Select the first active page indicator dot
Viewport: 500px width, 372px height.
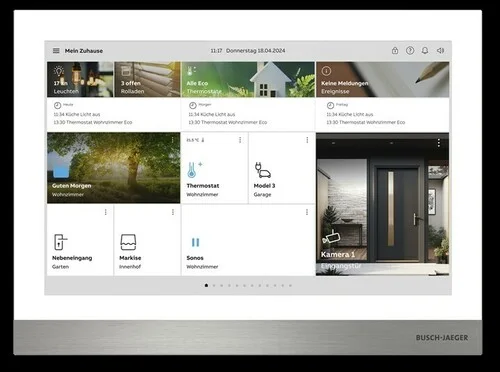tap(206, 285)
